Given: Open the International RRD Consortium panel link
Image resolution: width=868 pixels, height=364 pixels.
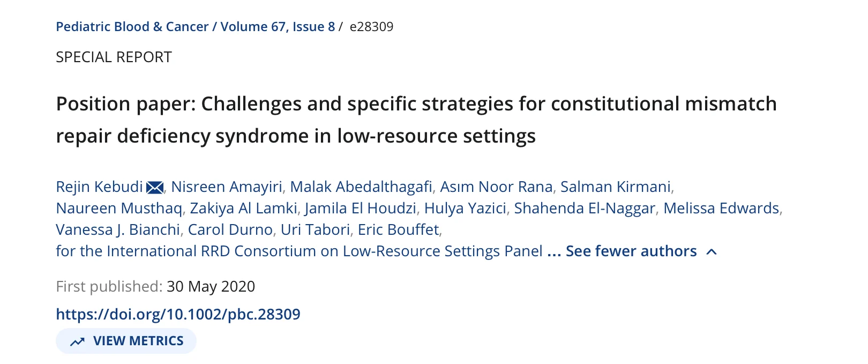Looking at the screenshot, I should point(299,251).
